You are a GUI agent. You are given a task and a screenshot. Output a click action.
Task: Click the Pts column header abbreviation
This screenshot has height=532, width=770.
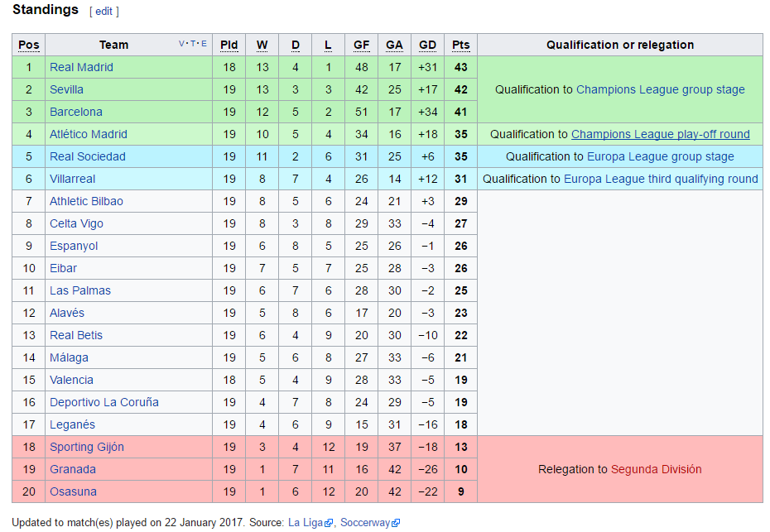[x=460, y=46]
